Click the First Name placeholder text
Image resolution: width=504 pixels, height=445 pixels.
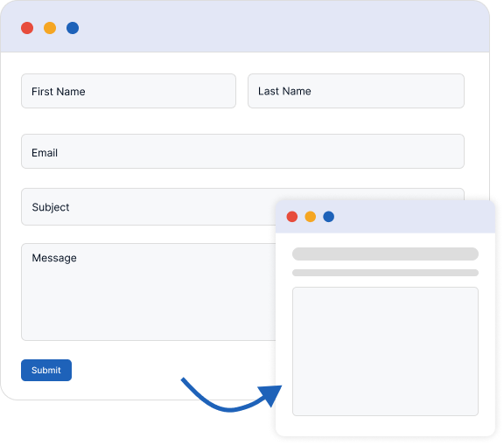pos(58,92)
